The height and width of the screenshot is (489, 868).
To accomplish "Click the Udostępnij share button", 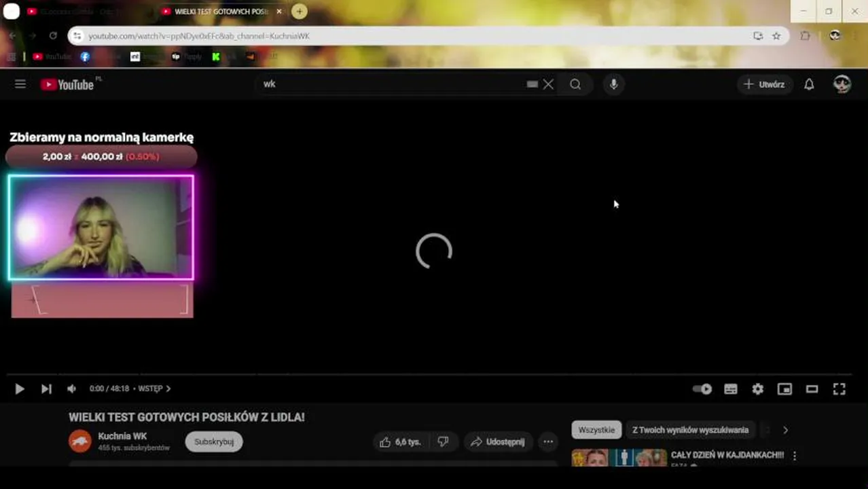I will pyautogui.click(x=498, y=441).
